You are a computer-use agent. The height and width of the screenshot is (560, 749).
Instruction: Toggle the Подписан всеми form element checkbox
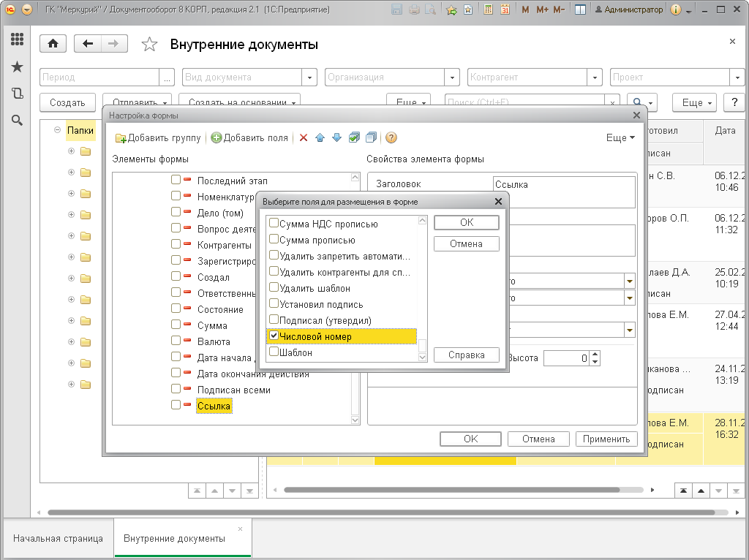(176, 389)
